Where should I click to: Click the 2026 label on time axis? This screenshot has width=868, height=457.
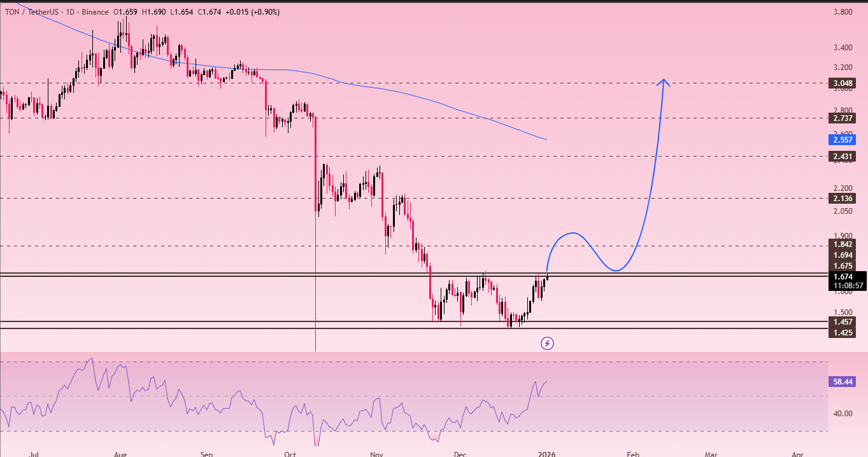[x=546, y=454]
